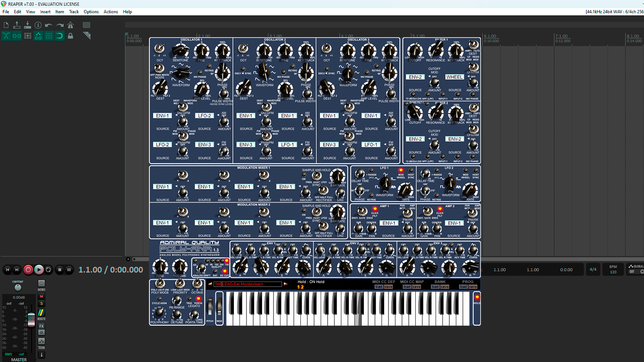
Task: Toggle the master Mono button
Action: 41,284
